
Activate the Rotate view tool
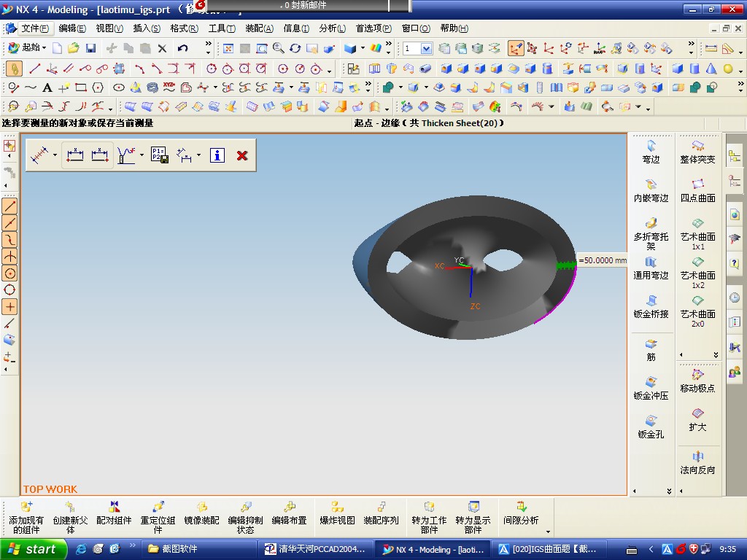coord(295,48)
